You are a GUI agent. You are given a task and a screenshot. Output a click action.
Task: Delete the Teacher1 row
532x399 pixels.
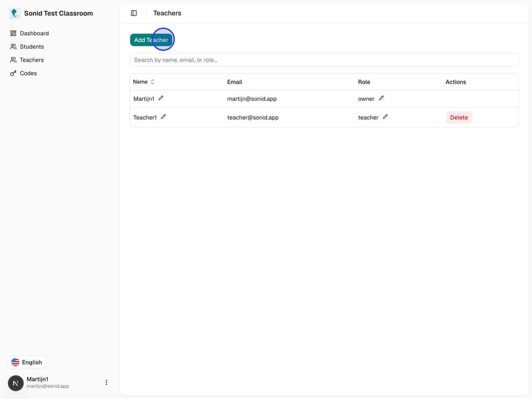click(x=459, y=118)
